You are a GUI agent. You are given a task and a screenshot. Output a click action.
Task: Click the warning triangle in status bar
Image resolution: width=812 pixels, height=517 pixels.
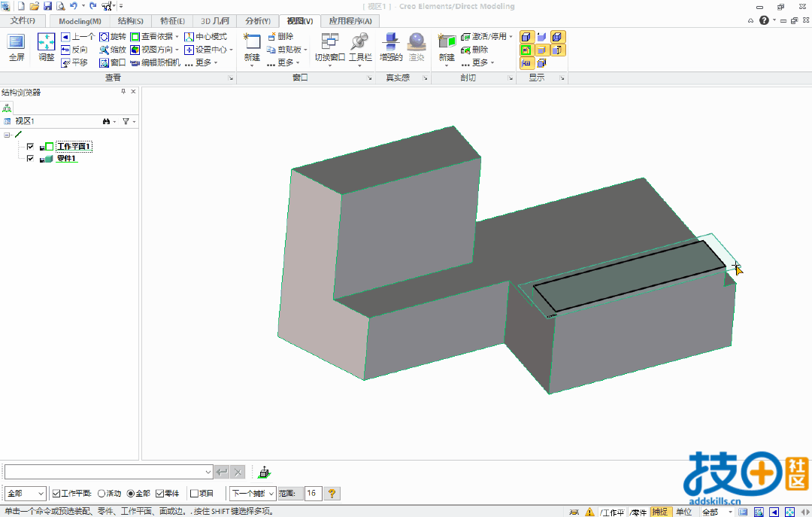tap(589, 512)
